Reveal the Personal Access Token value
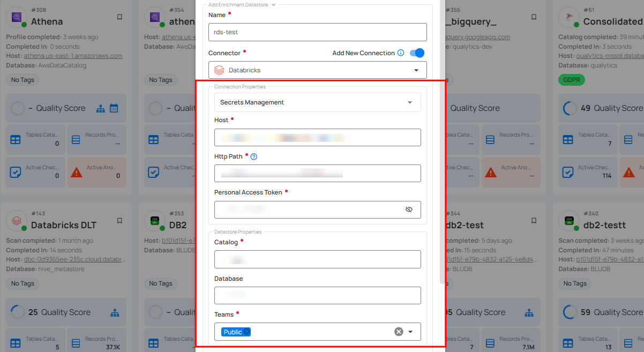Viewport: 644px width, 352px height. [x=409, y=209]
